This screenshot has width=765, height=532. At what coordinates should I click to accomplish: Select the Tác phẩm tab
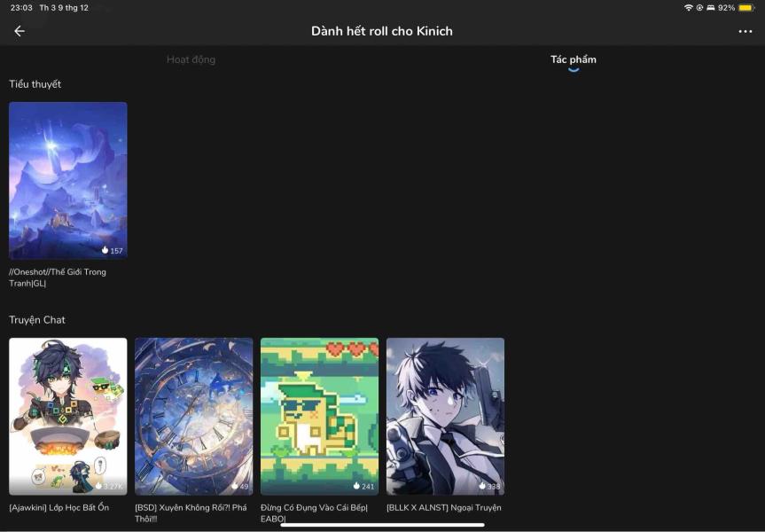click(x=574, y=59)
